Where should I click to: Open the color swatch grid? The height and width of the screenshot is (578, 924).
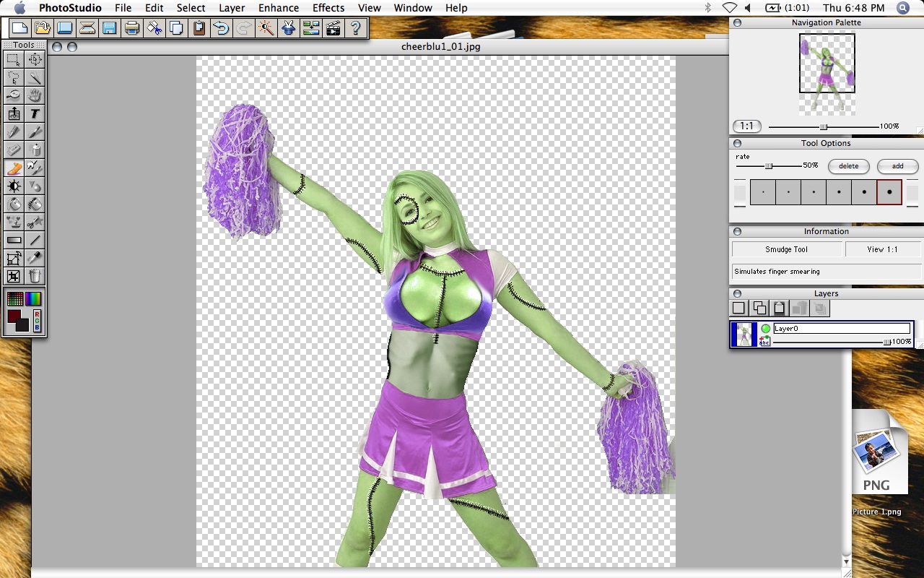click(x=14, y=298)
